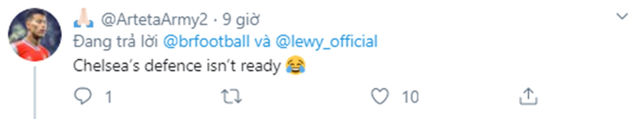Screen dimensions: 644x119
Task: Click the reply speech bubble icon
Action: 83,97
